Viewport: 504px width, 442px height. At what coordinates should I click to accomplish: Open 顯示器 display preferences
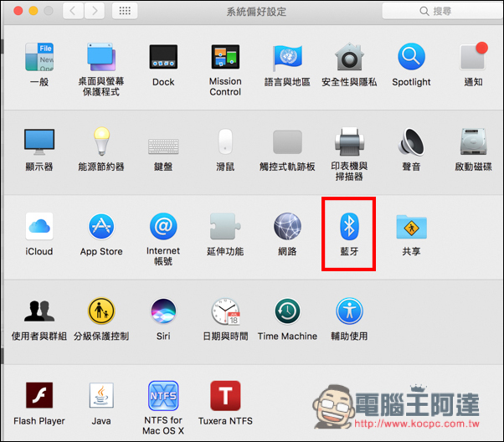pyautogui.click(x=39, y=141)
